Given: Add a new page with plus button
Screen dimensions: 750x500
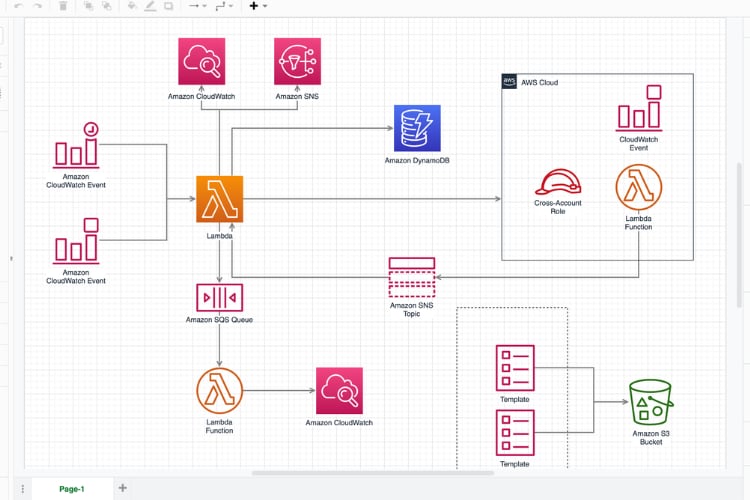Looking at the screenshot, I should pos(123,488).
